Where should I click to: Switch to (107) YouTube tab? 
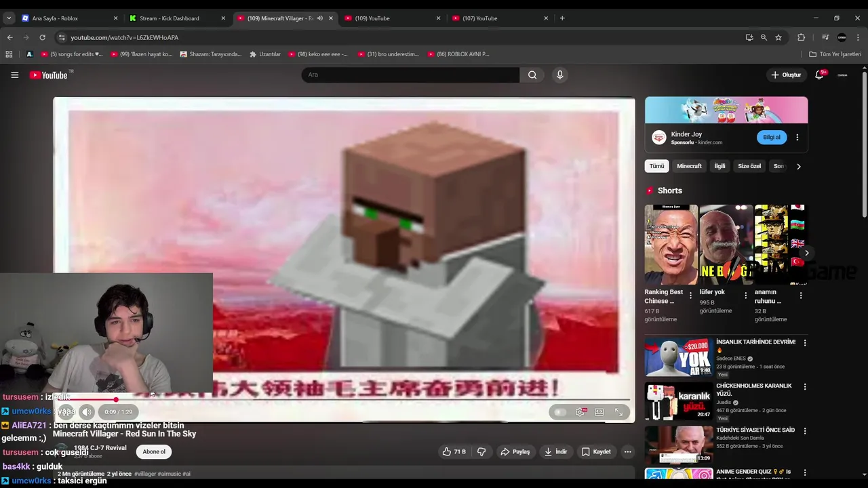click(x=500, y=18)
